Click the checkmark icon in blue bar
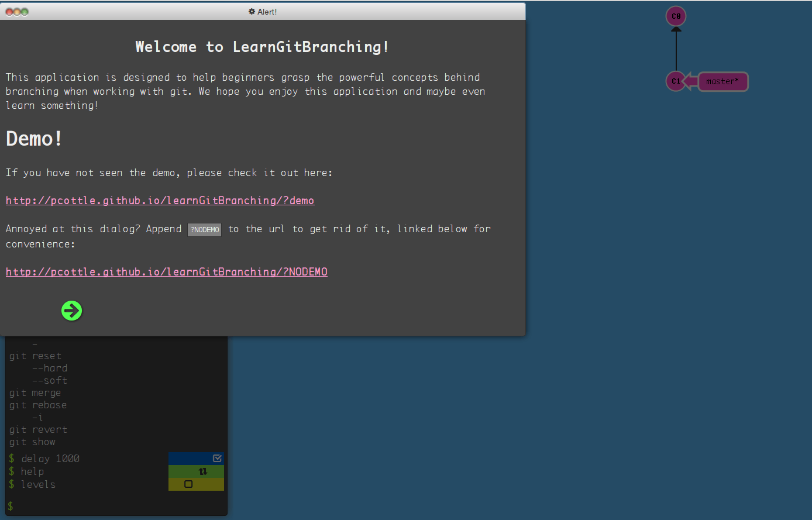 pos(217,458)
